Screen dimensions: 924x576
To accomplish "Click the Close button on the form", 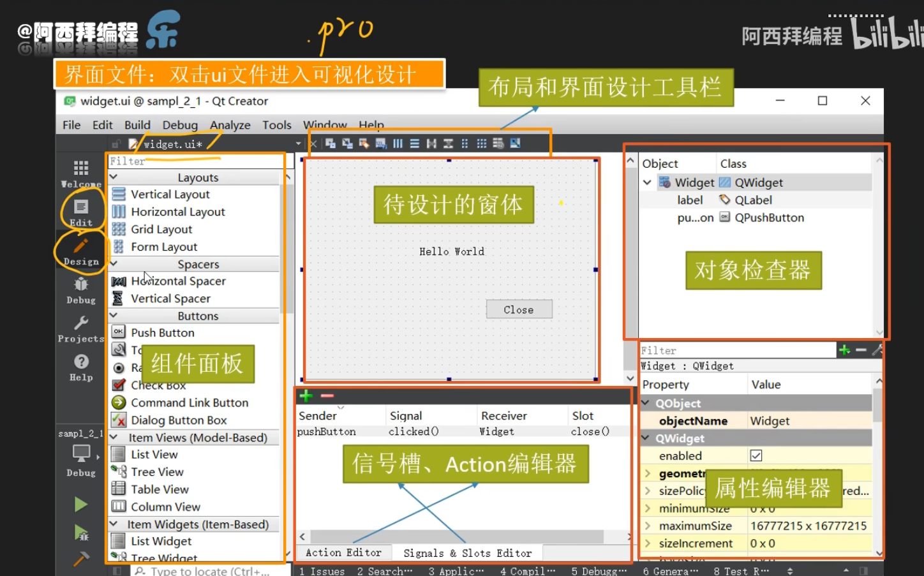I will point(519,309).
